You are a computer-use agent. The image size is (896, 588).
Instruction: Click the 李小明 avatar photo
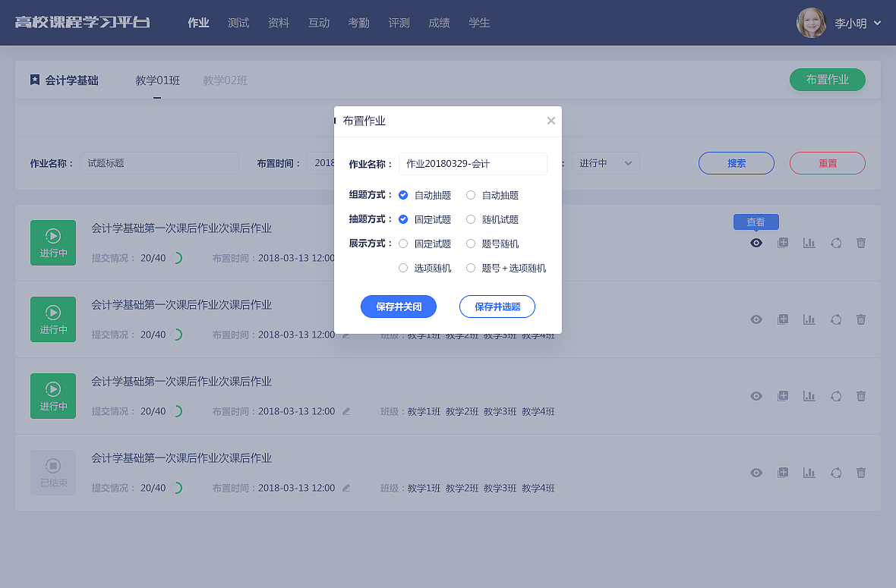coord(812,23)
